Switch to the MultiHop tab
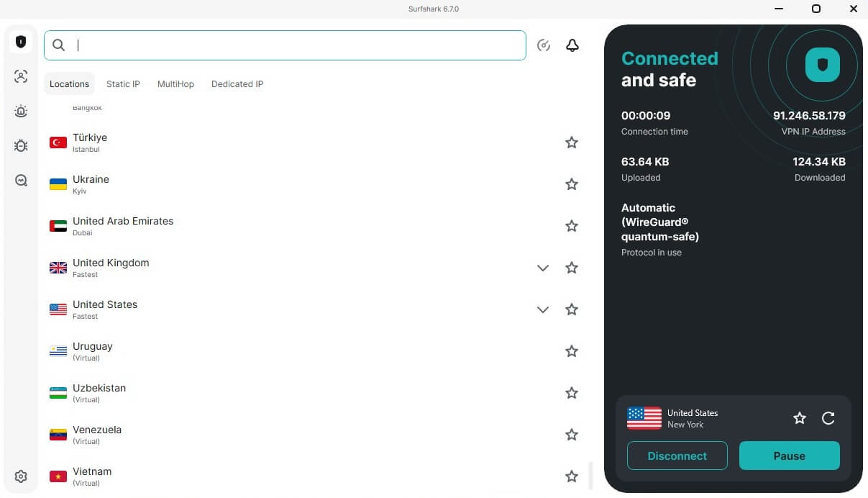 [175, 84]
